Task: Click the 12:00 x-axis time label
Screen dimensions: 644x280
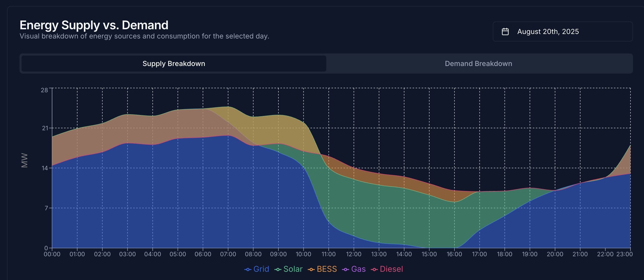Action: (x=354, y=254)
